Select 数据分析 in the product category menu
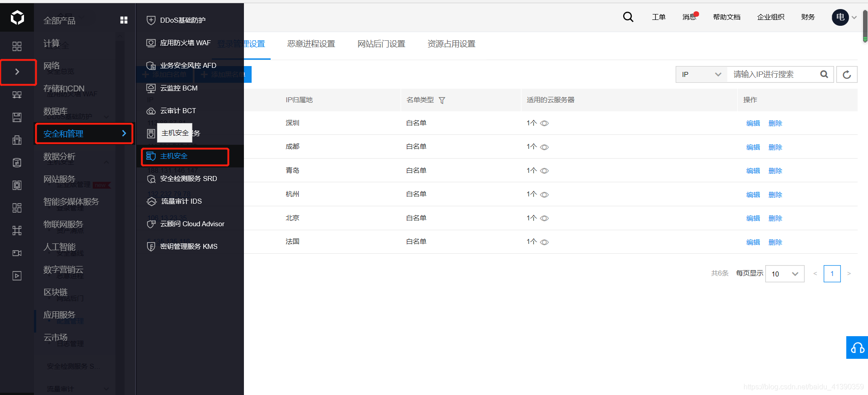Viewport: 868px width, 395px height. tap(59, 156)
